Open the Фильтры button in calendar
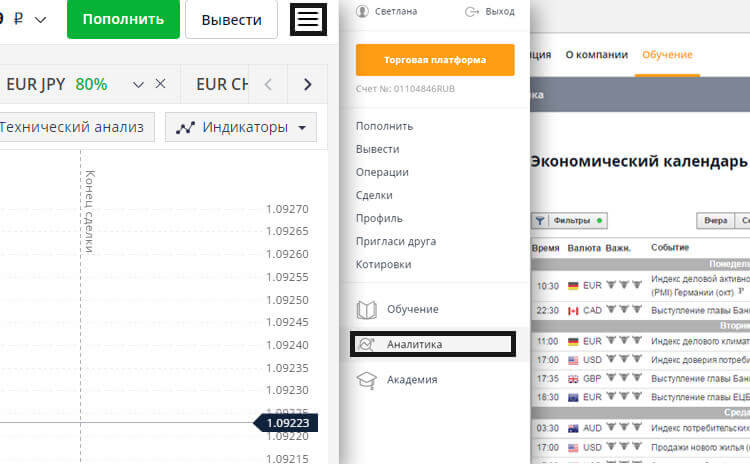The image size is (750, 464). pyautogui.click(x=570, y=221)
